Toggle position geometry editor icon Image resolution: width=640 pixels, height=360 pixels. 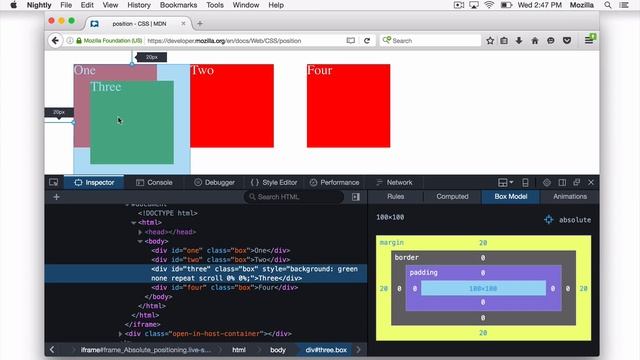[549, 220]
